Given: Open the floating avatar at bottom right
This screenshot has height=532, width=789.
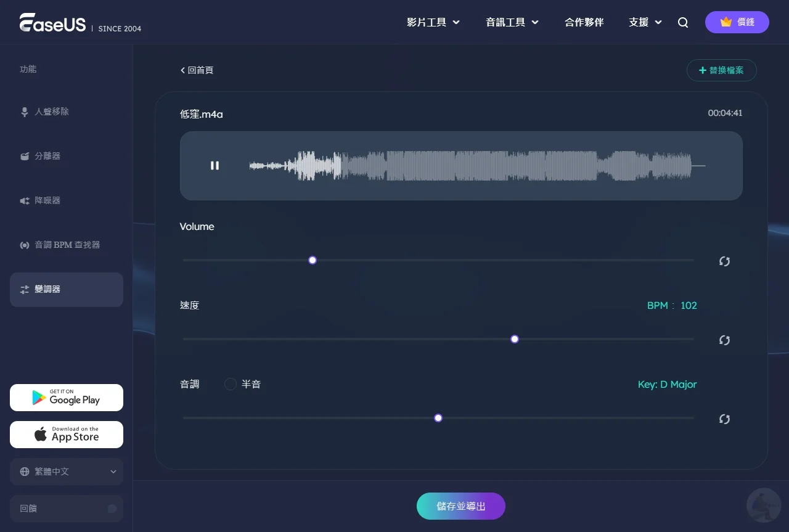Looking at the screenshot, I should tap(764, 505).
